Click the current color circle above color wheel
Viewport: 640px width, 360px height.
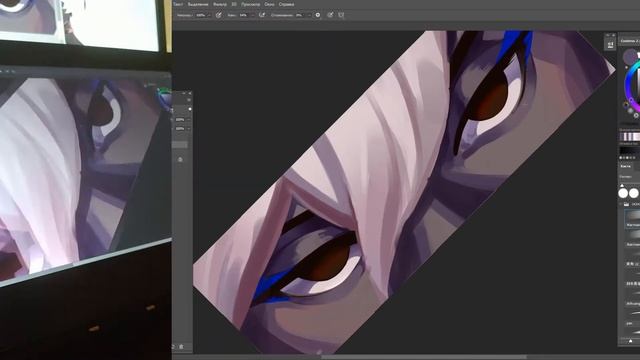(631, 56)
